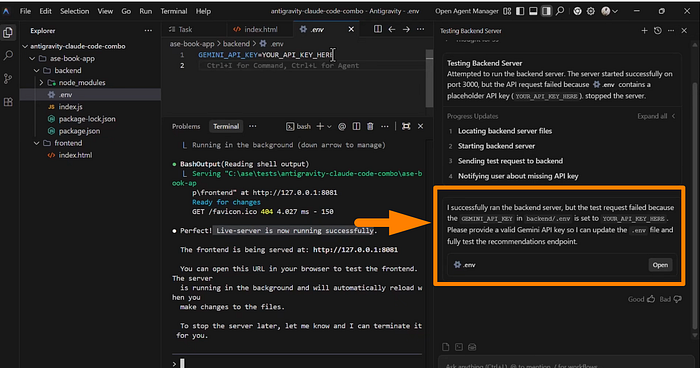The image size is (700, 368).
Task: Close the terminal panel
Action: click(421, 126)
